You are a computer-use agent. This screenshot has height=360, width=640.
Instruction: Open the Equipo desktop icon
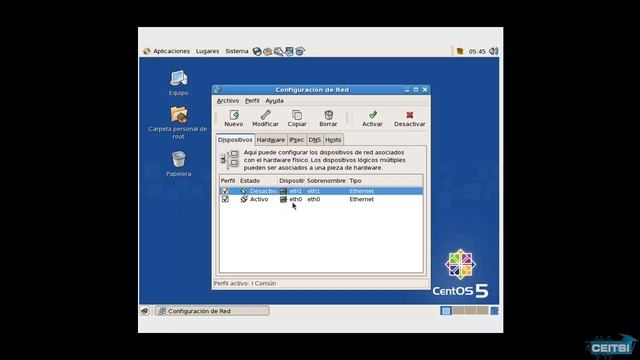pos(178,83)
